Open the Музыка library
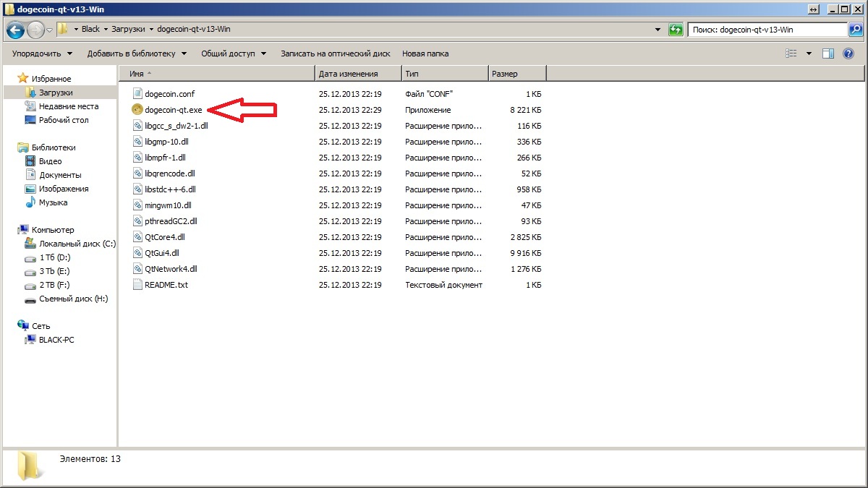The width and height of the screenshot is (868, 488). 54,202
